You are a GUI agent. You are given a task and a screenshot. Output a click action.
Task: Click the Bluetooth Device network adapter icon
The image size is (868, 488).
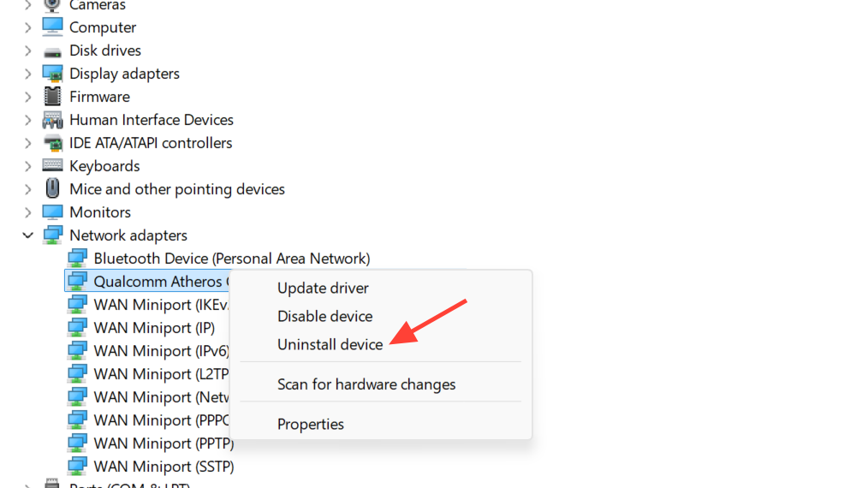(x=77, y=259)
